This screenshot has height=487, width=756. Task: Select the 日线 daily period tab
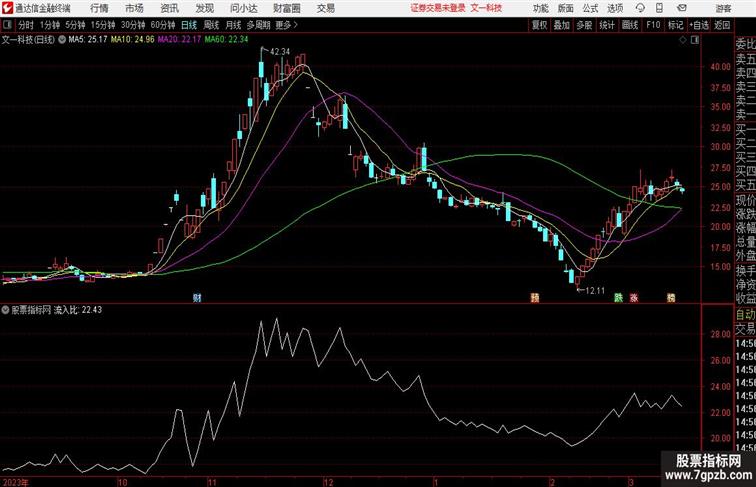point(189,25)
